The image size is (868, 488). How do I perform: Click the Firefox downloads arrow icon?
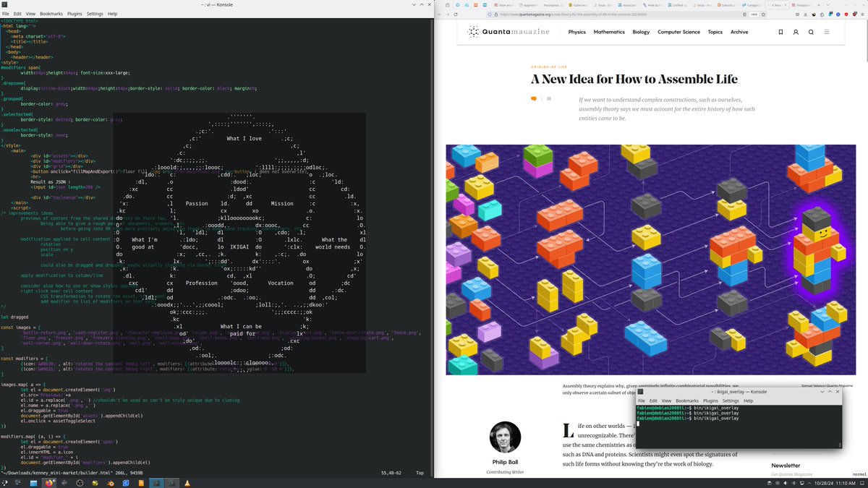805,14
